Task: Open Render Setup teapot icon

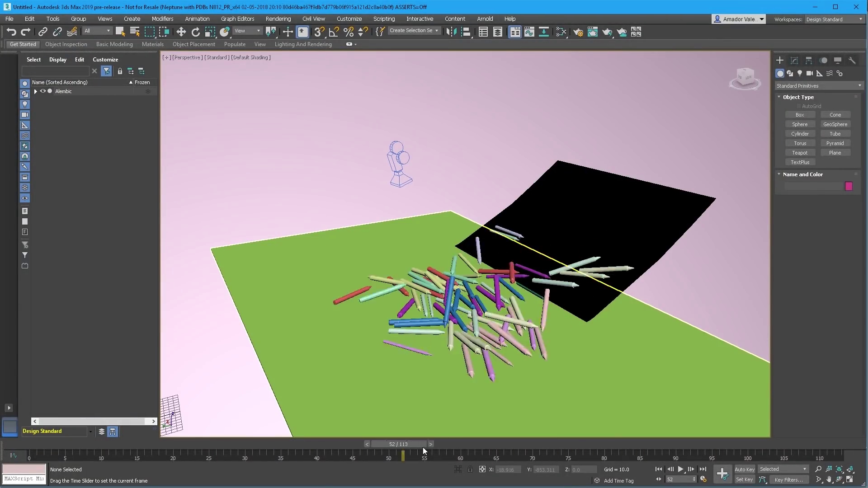Action: (578, 32)
